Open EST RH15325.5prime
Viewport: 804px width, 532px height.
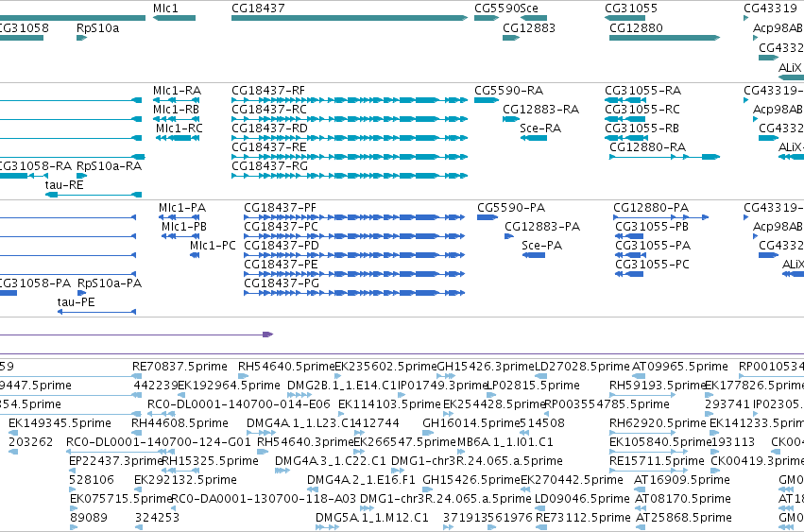tap(210, 462)
